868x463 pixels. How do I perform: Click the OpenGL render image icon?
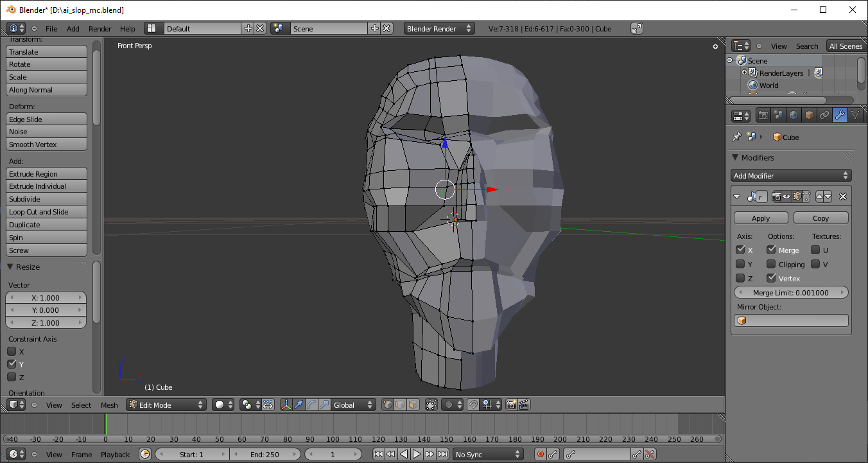(x=511, y=405)
